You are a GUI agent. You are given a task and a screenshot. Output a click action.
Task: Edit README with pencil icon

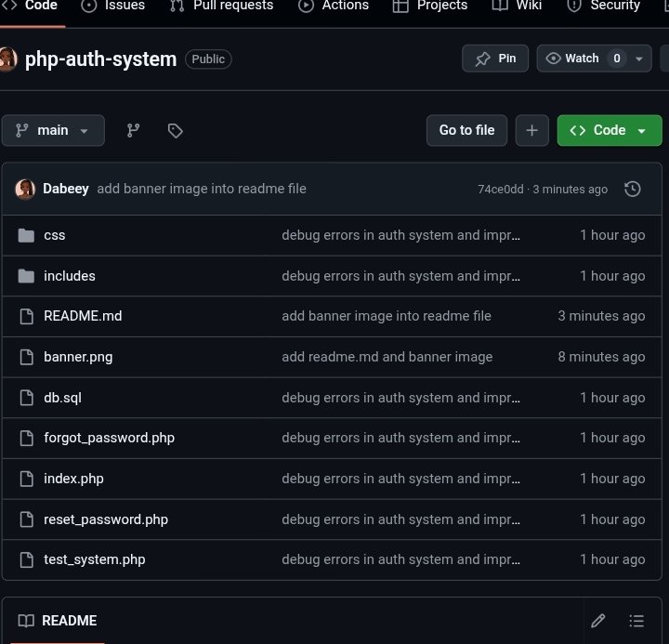598,621
